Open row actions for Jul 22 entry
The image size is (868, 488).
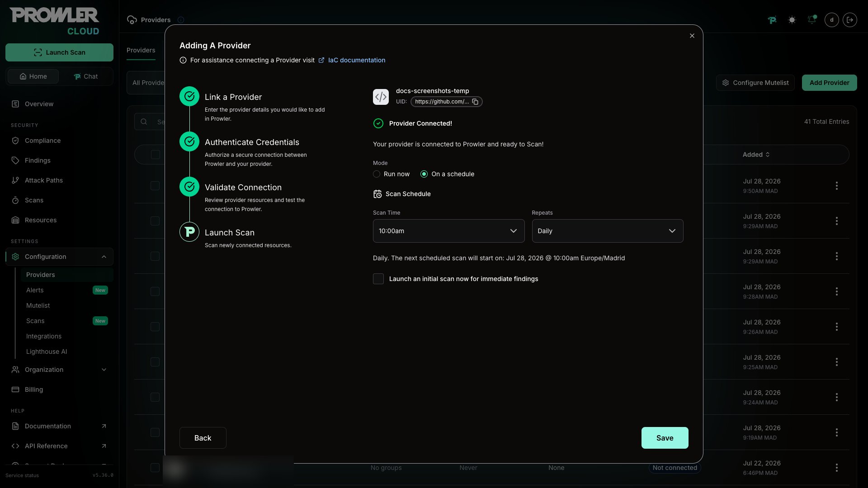point(837,468)
